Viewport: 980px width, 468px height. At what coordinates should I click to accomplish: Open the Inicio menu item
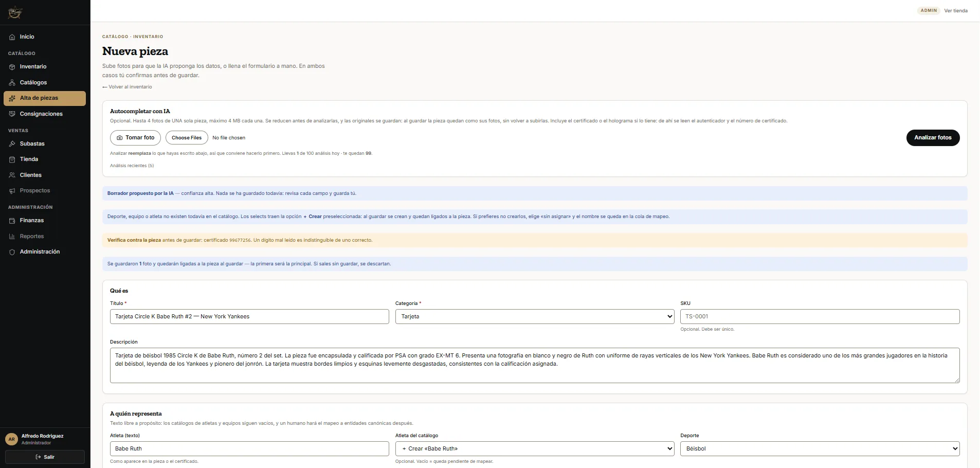click(x=45, y=37)
